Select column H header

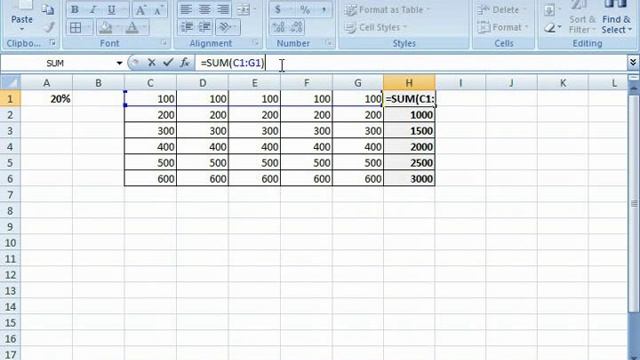(x=409, y=83)
